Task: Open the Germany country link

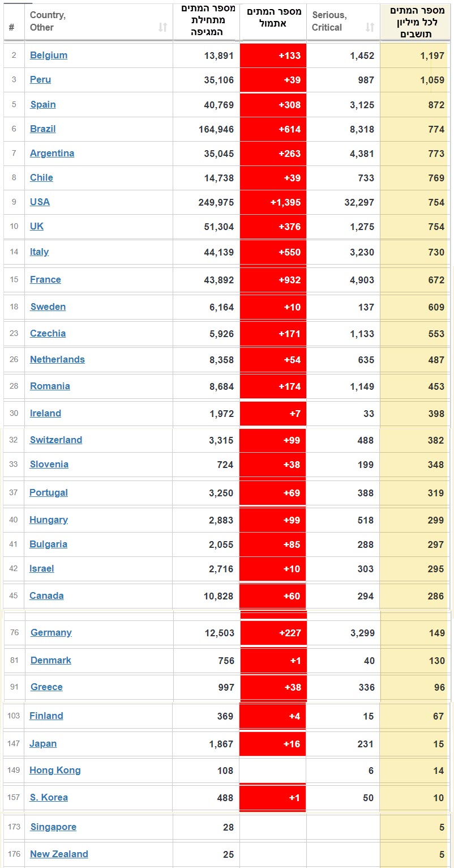Action: (x=51, y=632)
